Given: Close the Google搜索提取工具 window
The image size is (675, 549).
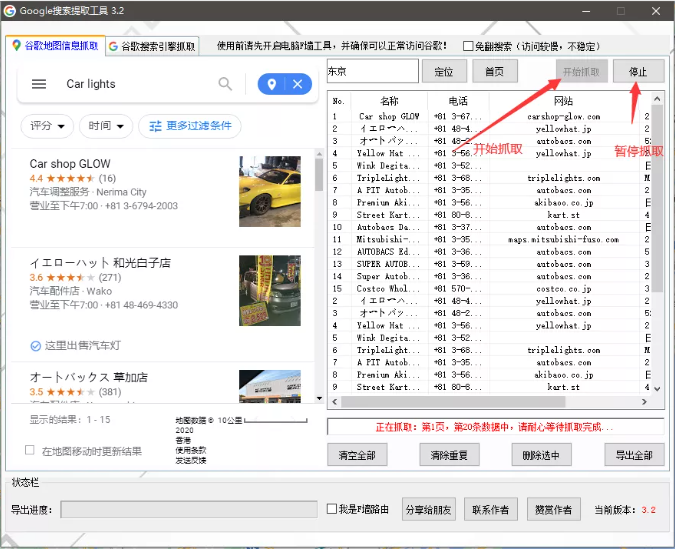Looking at the screenshot, I should pos(656,11).
